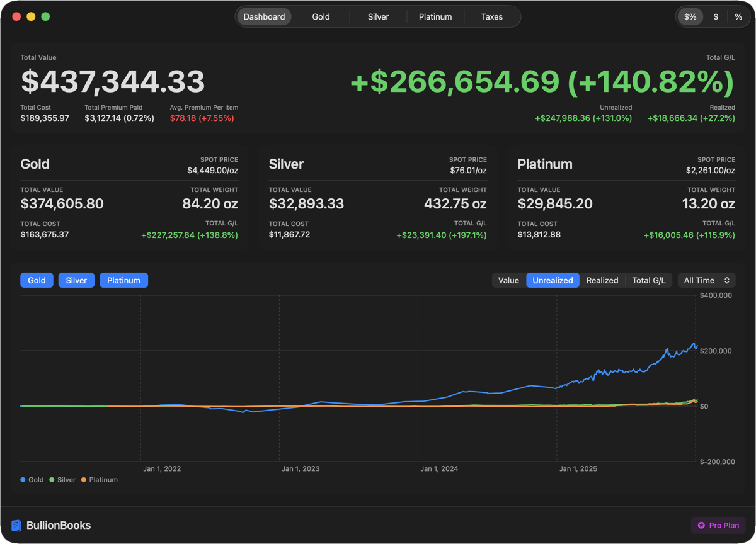Show Value chart mode

pos(508,280)
